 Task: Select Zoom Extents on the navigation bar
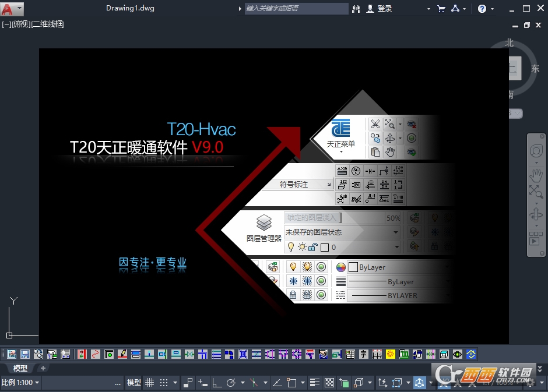(536, 192)
